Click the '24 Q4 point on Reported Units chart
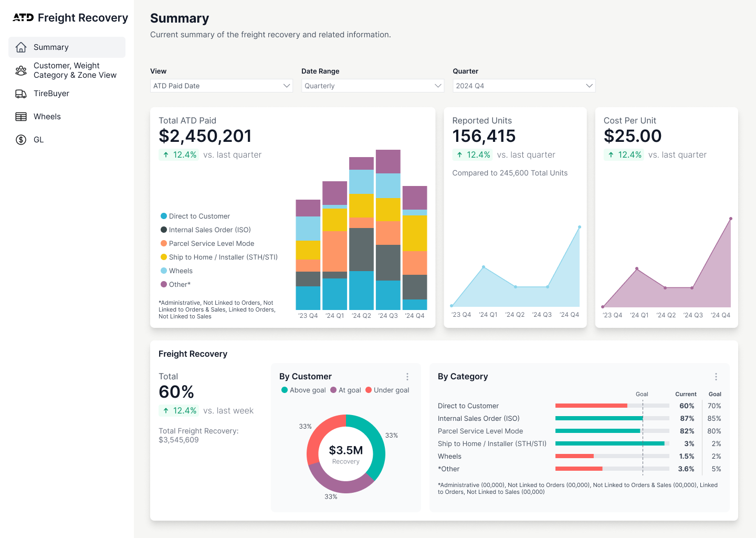Screen dimensions: 756x538 (580, 227)
